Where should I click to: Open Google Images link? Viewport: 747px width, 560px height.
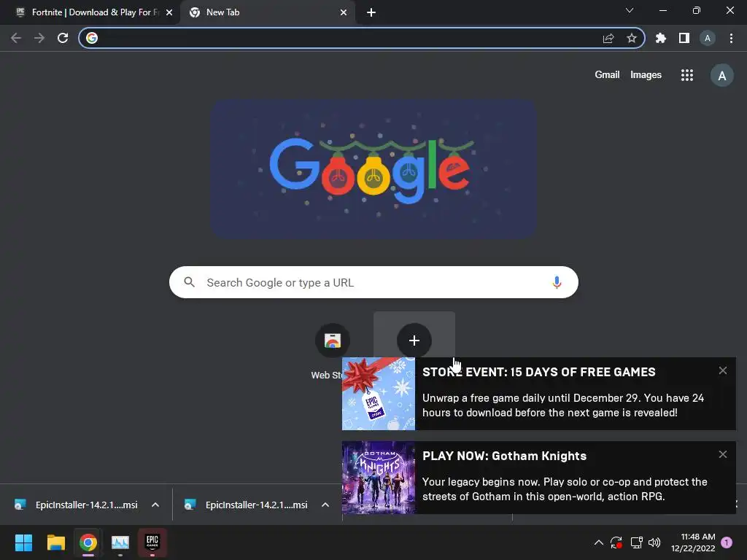646,75
